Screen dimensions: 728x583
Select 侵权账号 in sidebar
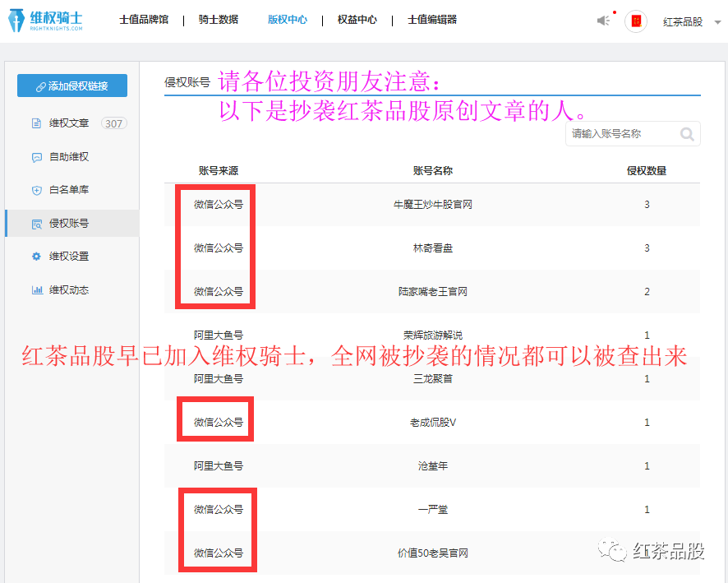click(x=72, y=223)
